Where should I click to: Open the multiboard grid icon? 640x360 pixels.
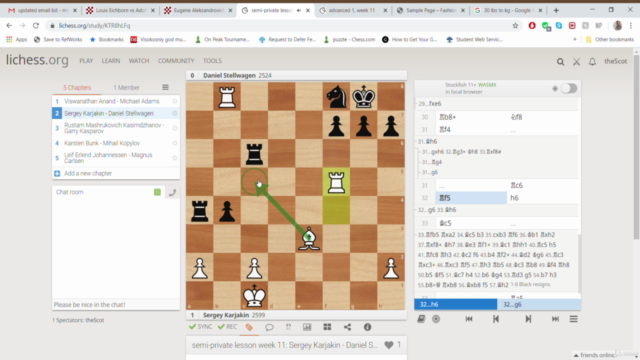coord(327,327)
